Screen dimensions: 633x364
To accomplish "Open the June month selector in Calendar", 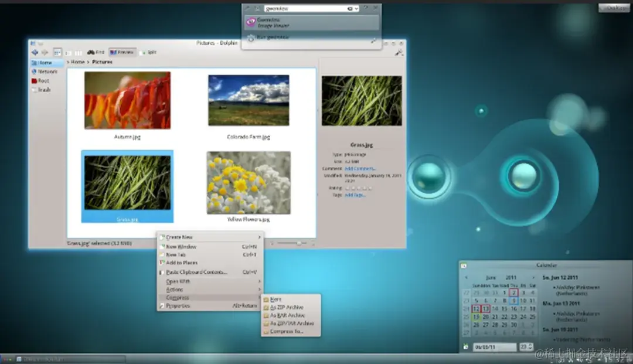I will [491, 278].
